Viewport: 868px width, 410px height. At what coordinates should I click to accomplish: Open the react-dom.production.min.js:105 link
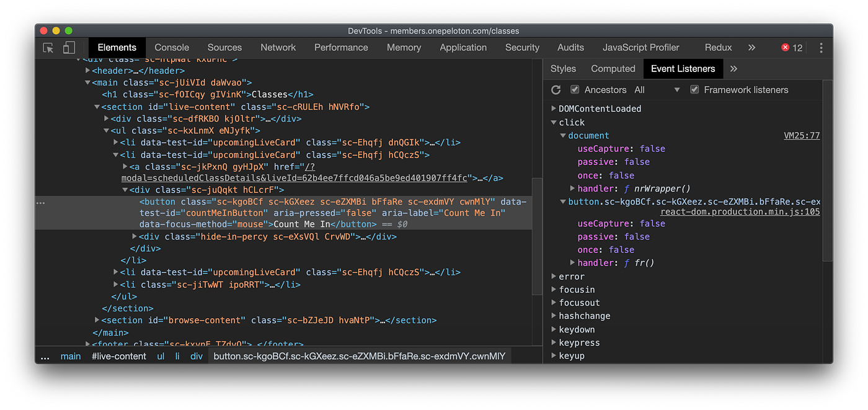pyautogui.click(x=740, y=212)
